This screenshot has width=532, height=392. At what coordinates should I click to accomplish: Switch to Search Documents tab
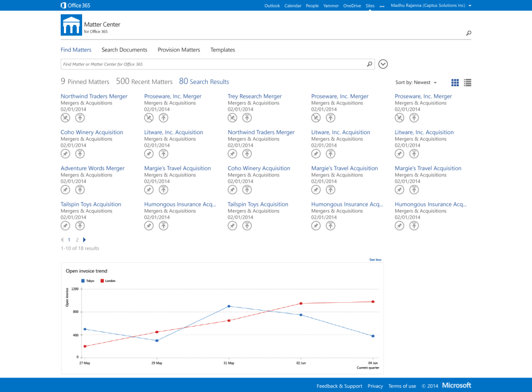(x=124, y=50)
